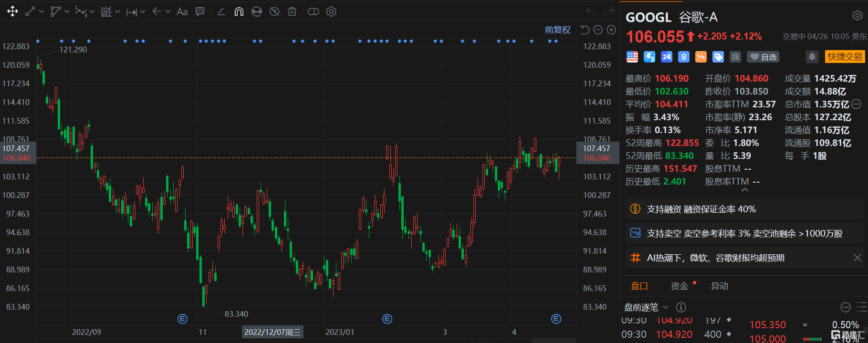Select the line segment drawing tool
This screenshot has width=868, height=343.
tap(30, 11)
